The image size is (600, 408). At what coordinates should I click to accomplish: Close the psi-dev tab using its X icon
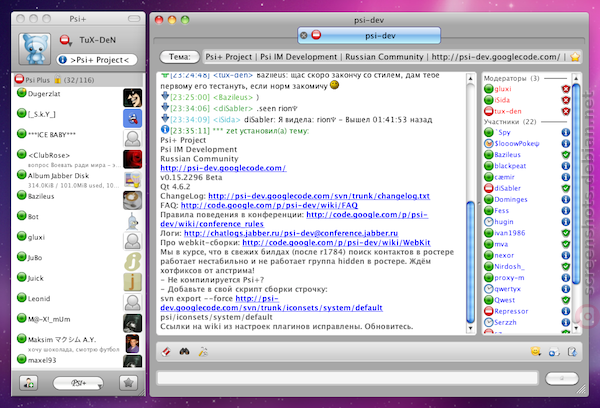(x=304, y=36)
